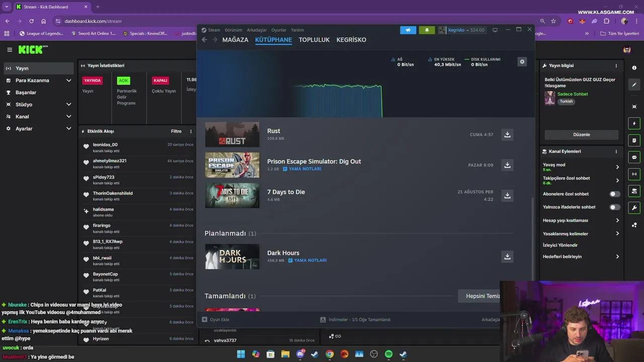
Task: Open the KÜTÜPHANE tab in Steam
Action: pyautogui.click(x=273, y=40)
